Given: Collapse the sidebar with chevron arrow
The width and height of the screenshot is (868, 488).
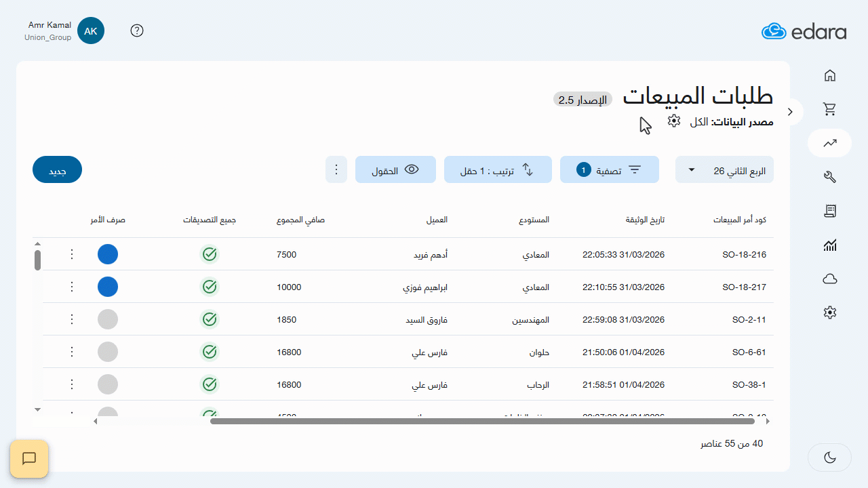Looking at the screenshot, I should coord(791,111).
